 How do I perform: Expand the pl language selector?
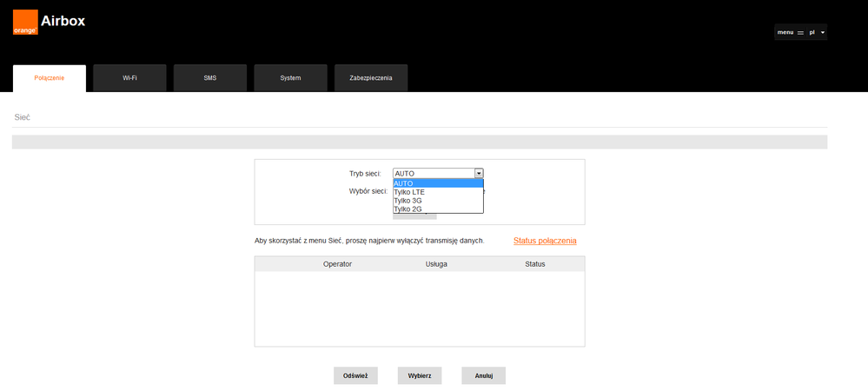click(x=817, y=33)
